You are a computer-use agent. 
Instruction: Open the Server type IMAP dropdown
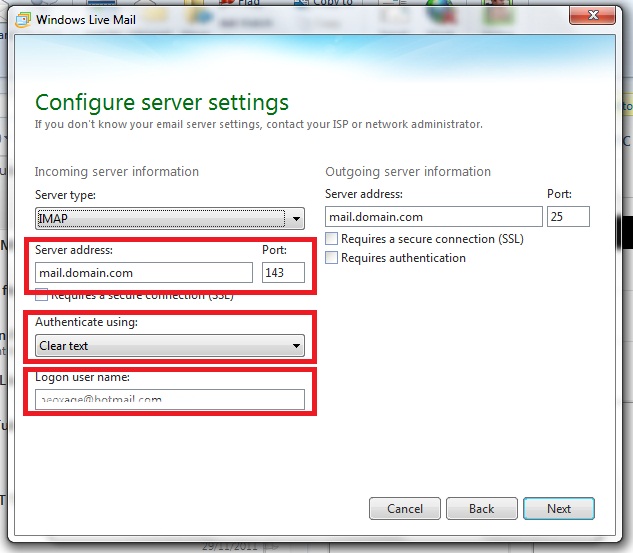(170, 219)
